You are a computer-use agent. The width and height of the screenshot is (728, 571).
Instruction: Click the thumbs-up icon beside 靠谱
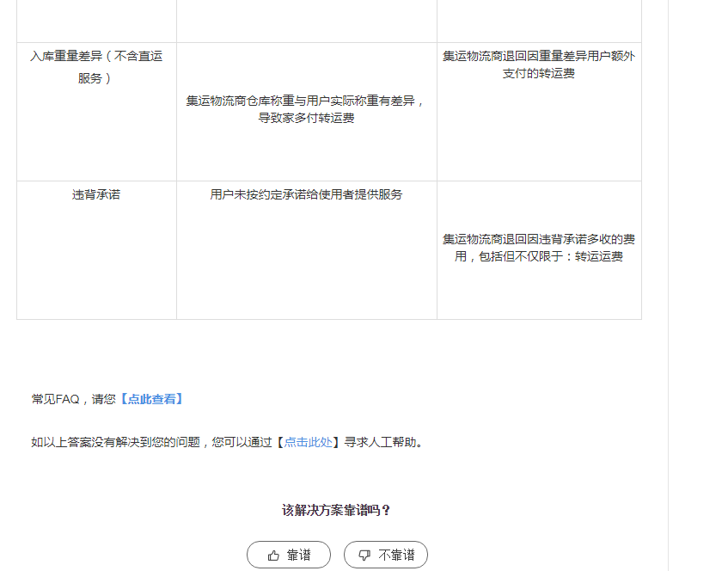(273, 555)
